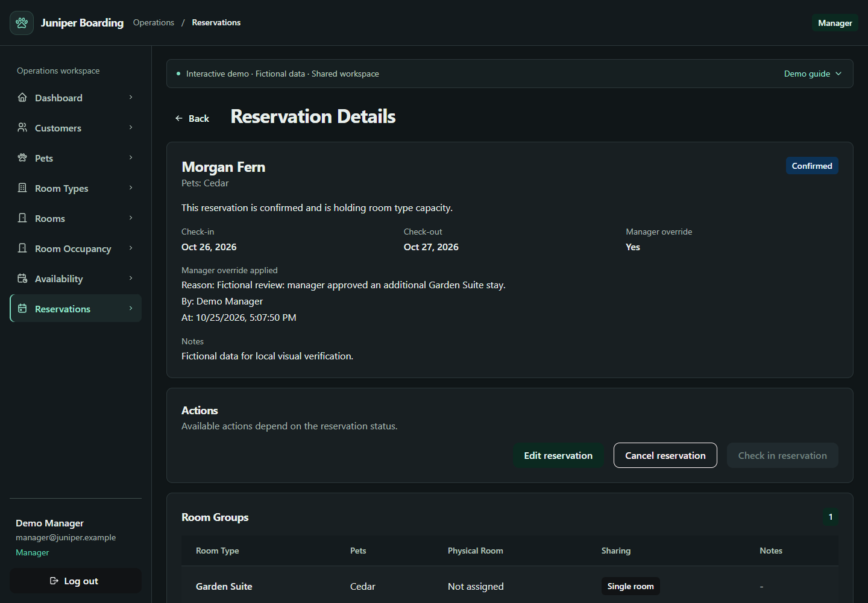This screenshot has height=603, width=868.
Task: Click the Sharing column header
Action: pos(616,551)
